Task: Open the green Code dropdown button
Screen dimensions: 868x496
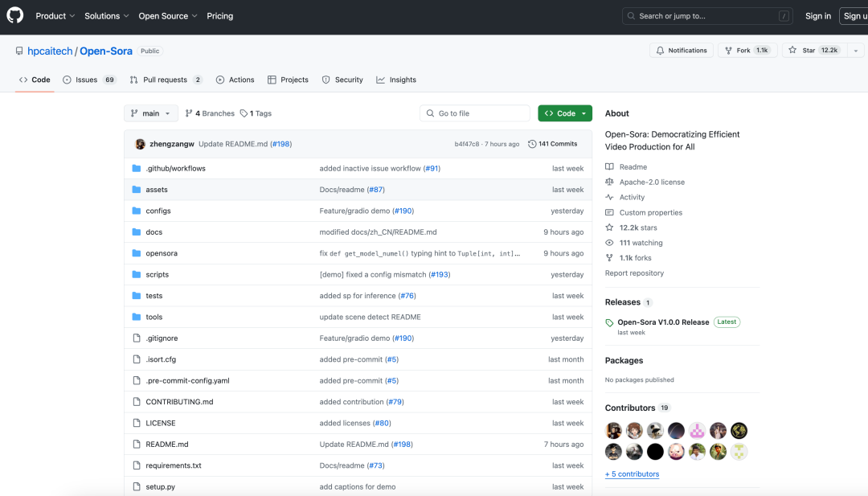Action: coord(565,113)
